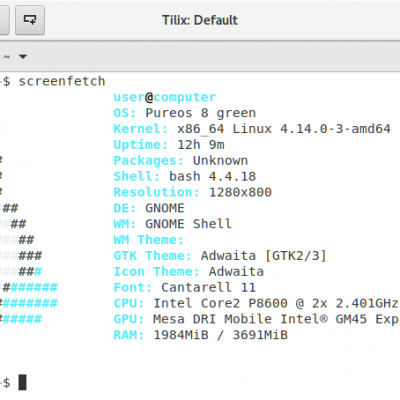Image resolution: width=400 pixels, height=400 pixels.
Task: Click the 'Packages: Unknown' line
Action: point(181,161)
